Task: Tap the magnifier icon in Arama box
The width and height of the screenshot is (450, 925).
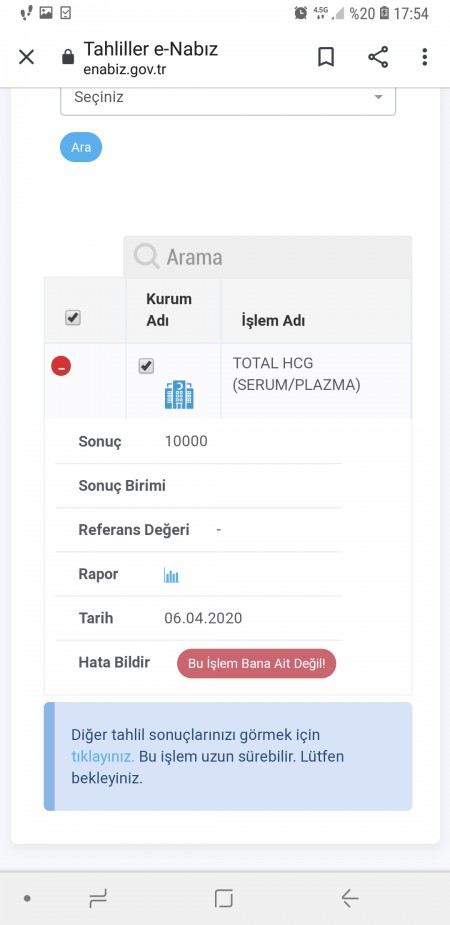Action: pos(146,257)
